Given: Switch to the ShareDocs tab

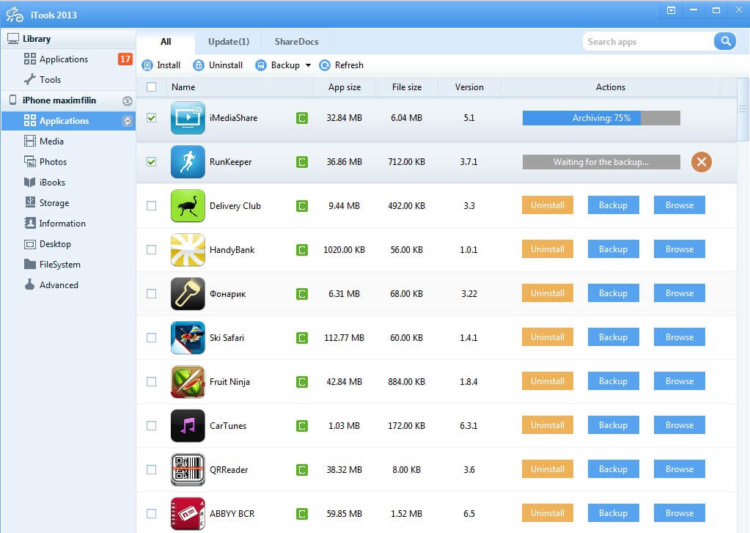Looking at the screenshot, I should (x=297, y=42).
